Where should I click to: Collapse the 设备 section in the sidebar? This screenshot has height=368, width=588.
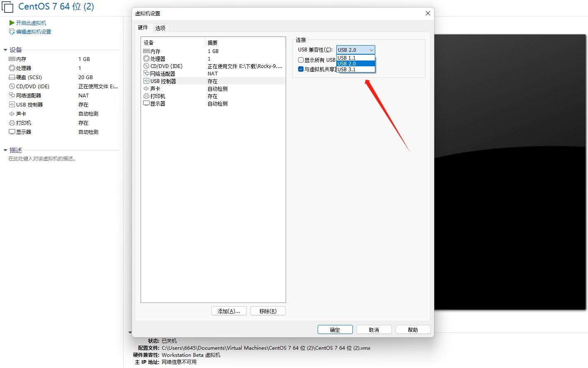click(5, 50)
